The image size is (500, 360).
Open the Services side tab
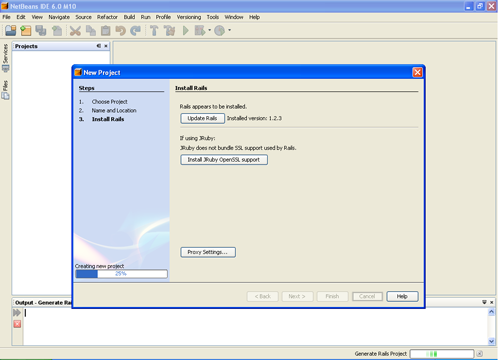(5, 58)
